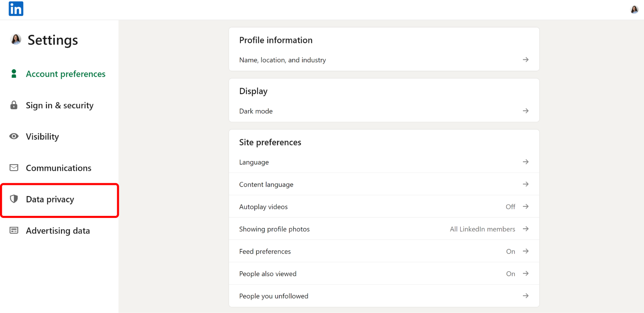Click the eye icon next to Visibility
The height and width of the screenshot is (313, 644).
[x=14, y=136]
